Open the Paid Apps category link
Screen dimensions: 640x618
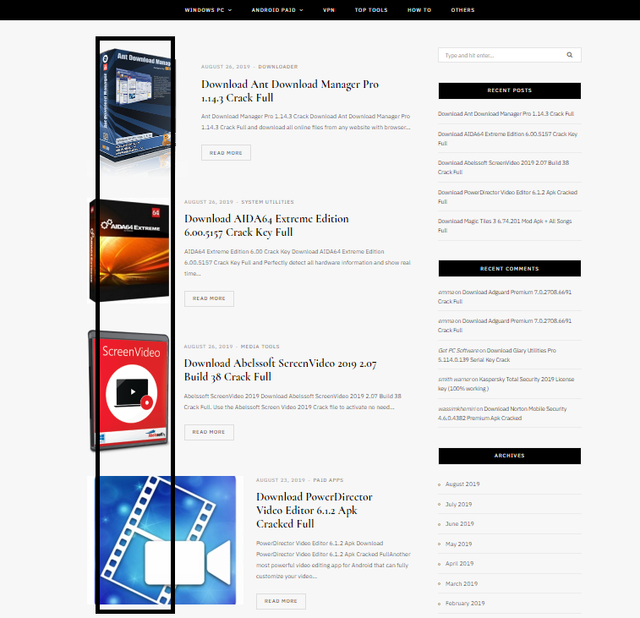[x=328, y=480]
